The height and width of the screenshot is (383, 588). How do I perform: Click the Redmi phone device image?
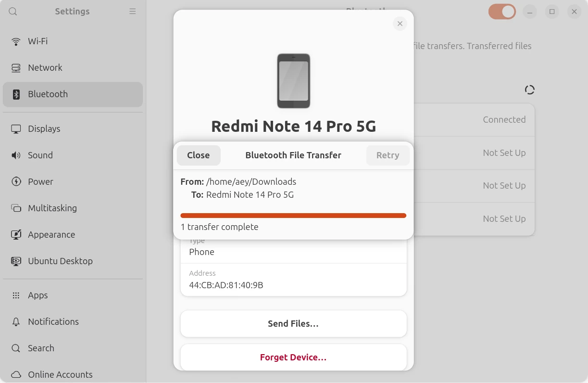click(x=294, y=81)
